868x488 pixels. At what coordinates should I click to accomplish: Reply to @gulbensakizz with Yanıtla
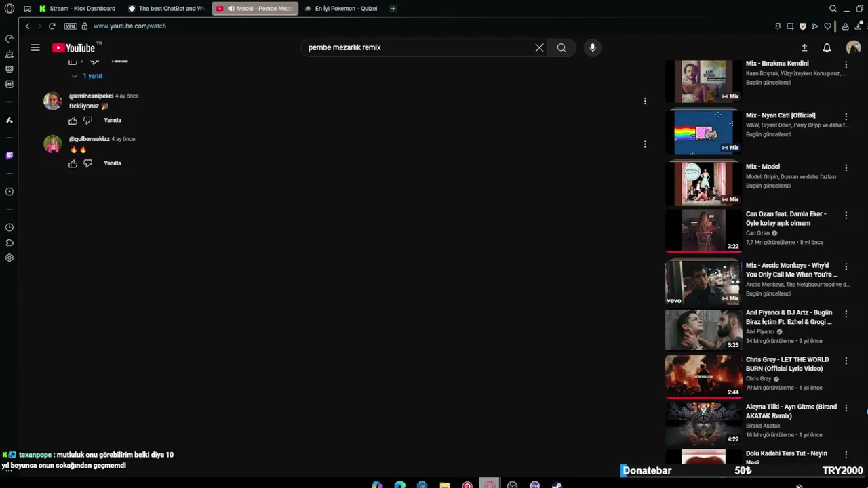coord(113,163)
